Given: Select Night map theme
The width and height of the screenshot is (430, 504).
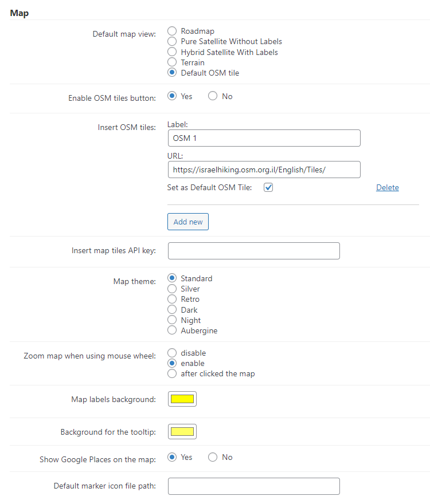Looking at the screenshot, I should [172, 320].
